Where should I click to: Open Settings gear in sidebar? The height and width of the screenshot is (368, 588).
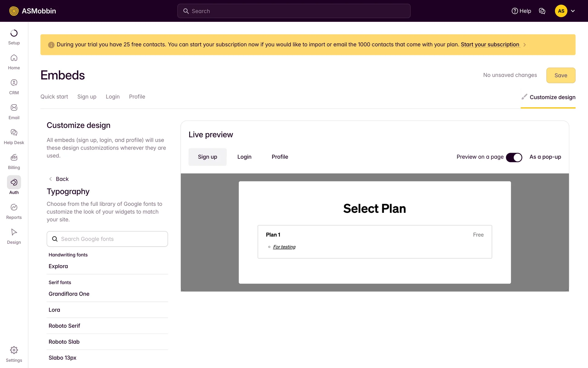pos(14,350)
